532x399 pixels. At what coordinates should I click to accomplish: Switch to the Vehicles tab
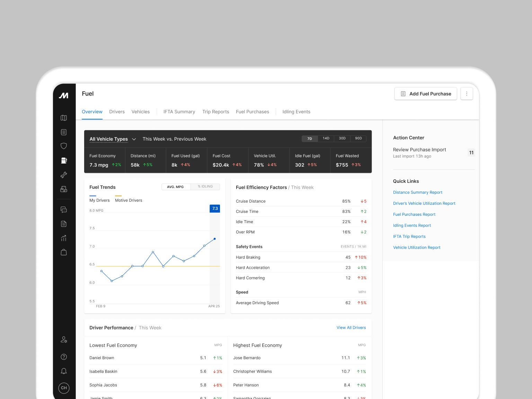click(x=141, y=112)
